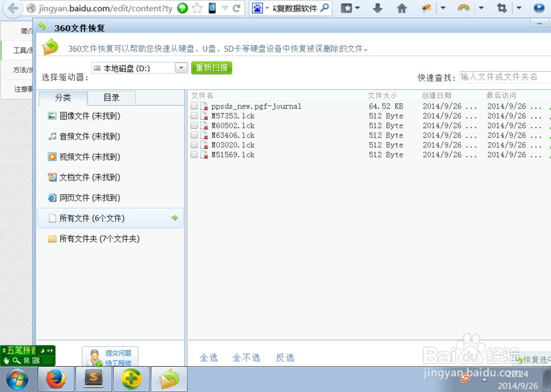Open the drive selector dropdown
The image size is (551, 392).
pos(181,68)
